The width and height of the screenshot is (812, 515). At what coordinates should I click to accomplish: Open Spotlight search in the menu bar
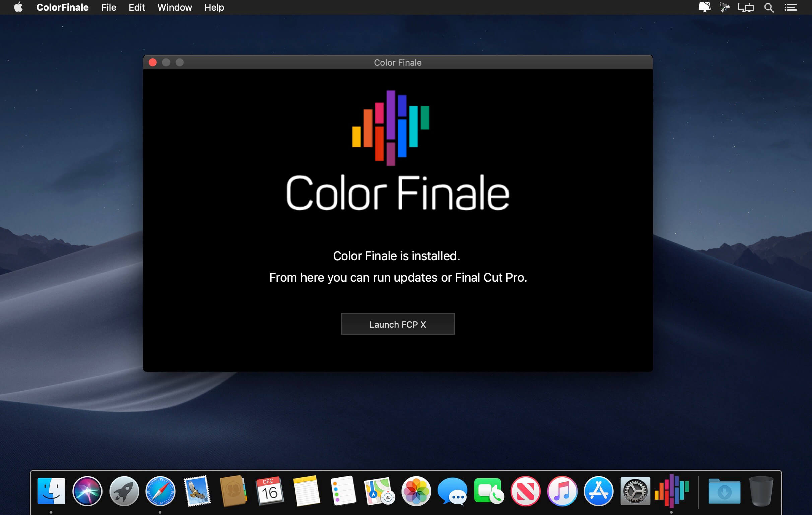point(769,7)
